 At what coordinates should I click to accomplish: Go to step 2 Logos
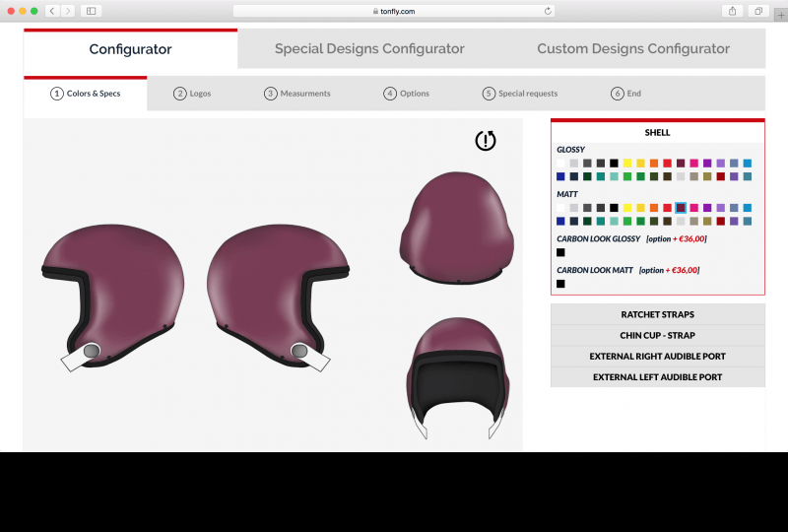pyautogui.click(x=192, y=94)
